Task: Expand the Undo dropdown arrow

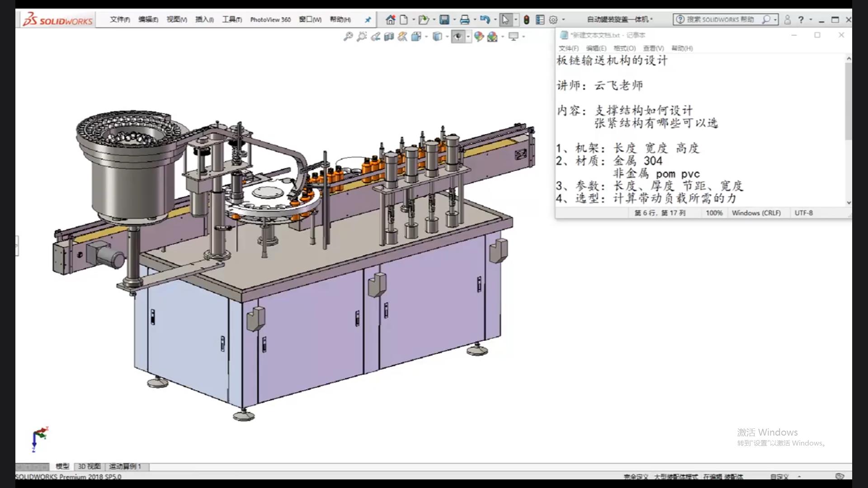Action: (495, 19)
